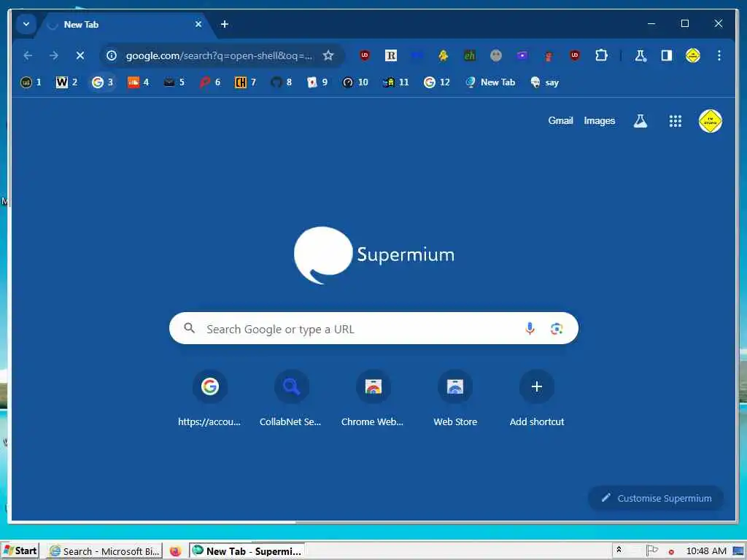Open Search Labs flask on page
The image size is (747, 560).
click(x=640, y=121)
